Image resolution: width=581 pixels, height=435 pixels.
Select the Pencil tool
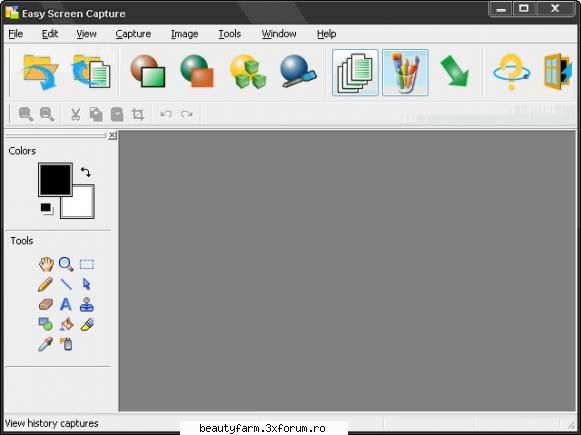coord(45,285)
